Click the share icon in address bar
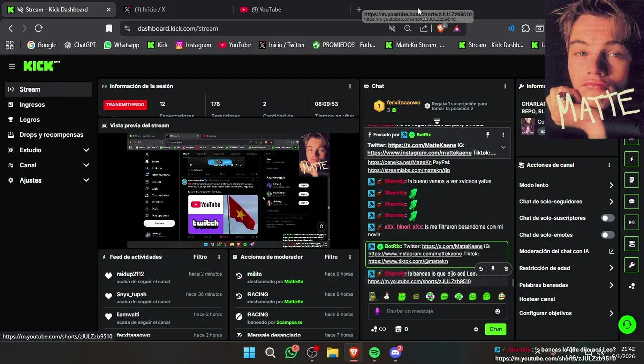Screen dimensions: 644x364 (x=424, y=29)
